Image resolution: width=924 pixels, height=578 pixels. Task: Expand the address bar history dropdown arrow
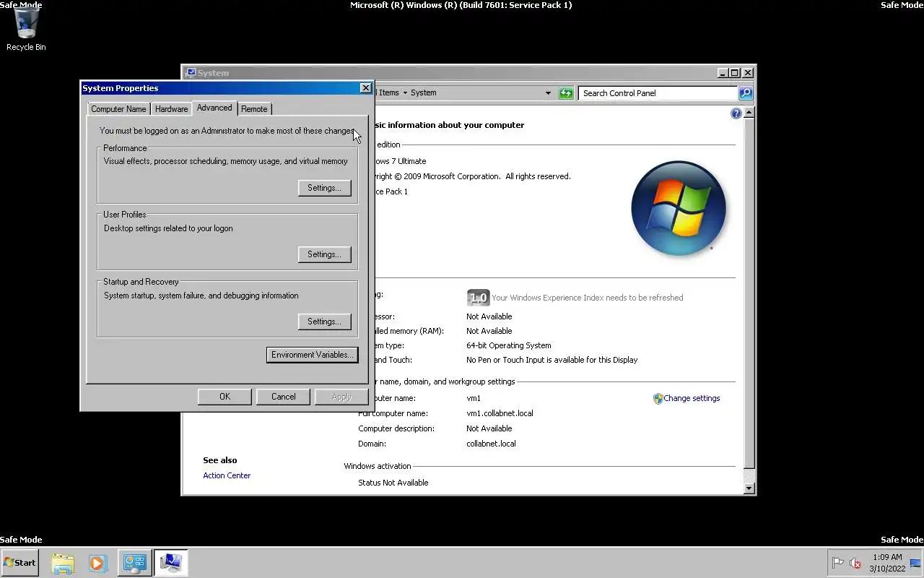point(548,92)
